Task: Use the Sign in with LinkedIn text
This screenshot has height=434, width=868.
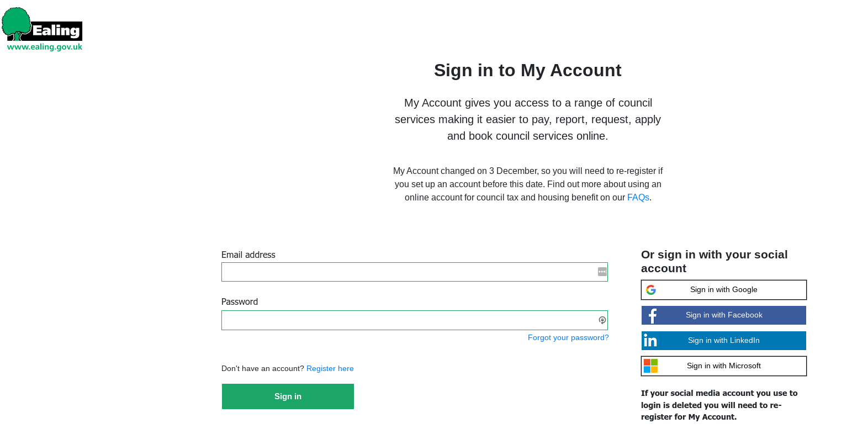Action: [x=723, y=341]
